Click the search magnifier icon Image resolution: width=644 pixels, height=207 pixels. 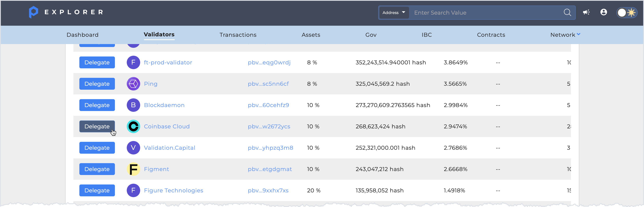click(567, 12)
